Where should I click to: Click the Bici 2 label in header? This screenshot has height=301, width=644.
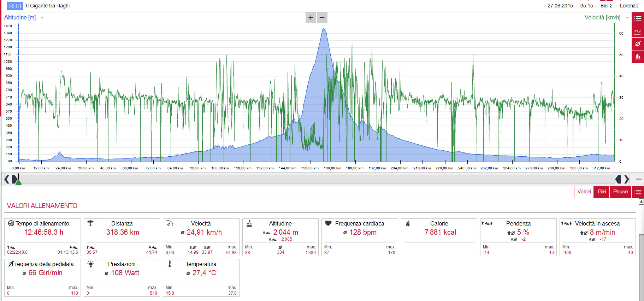(607, 6)
